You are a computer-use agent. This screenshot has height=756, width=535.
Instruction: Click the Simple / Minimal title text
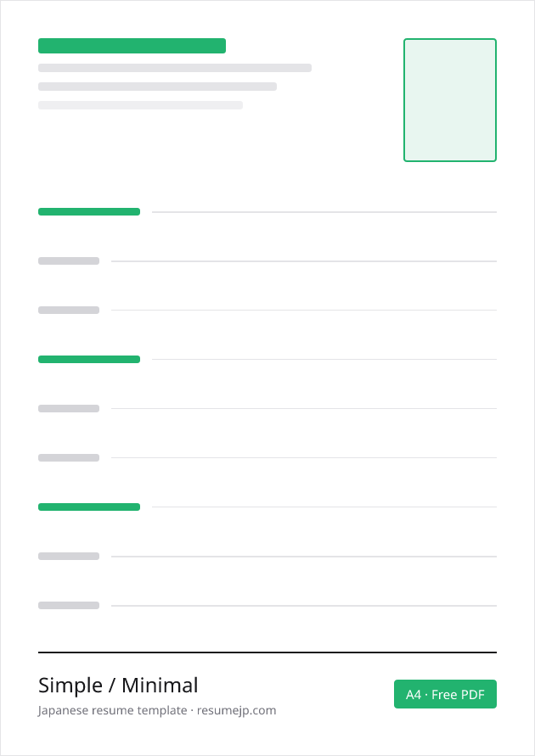tap(118, 685)
